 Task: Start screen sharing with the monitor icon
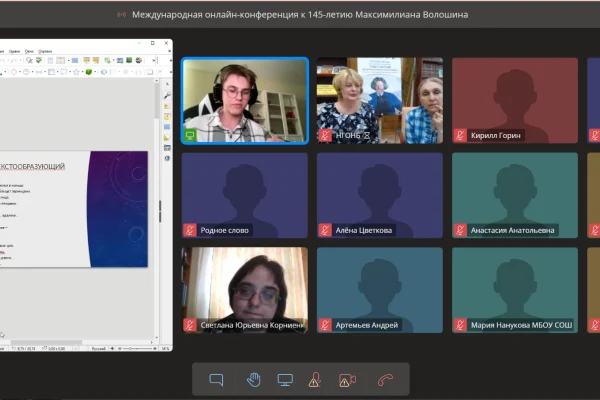[x=285, y=380]
